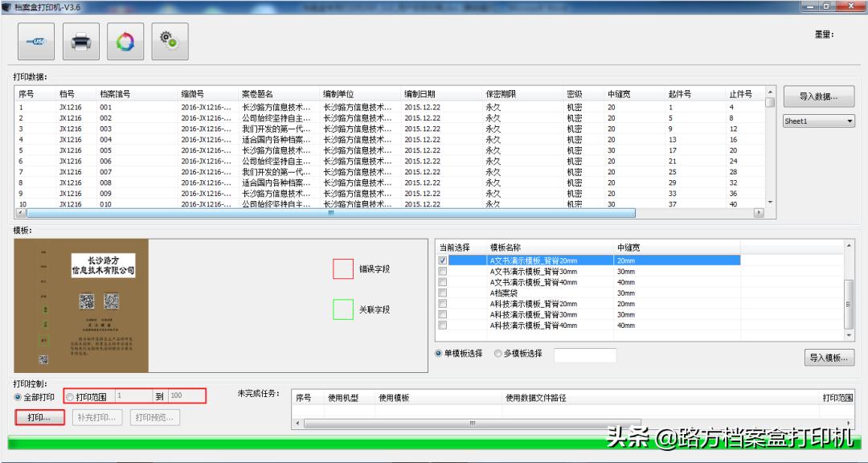Click the 导入模板... button
Image resolution: width=868 pixels, height=463 pixels.
[829, 358]
